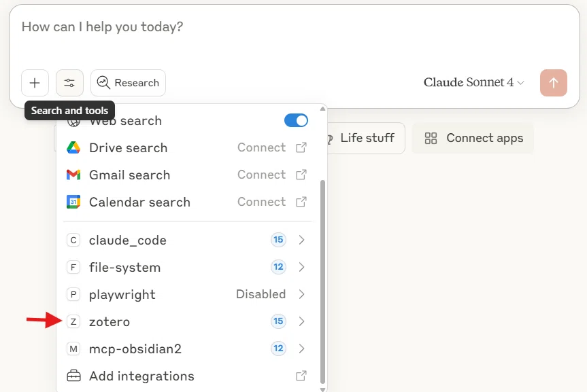Choose Add integrations
587x392 pixels.
(x=187, y=376)
